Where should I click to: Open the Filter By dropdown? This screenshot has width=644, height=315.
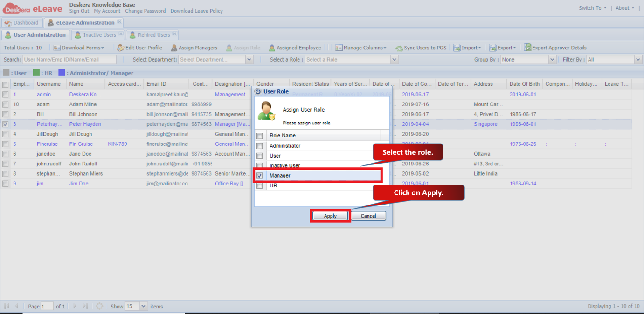click(638, 60)
